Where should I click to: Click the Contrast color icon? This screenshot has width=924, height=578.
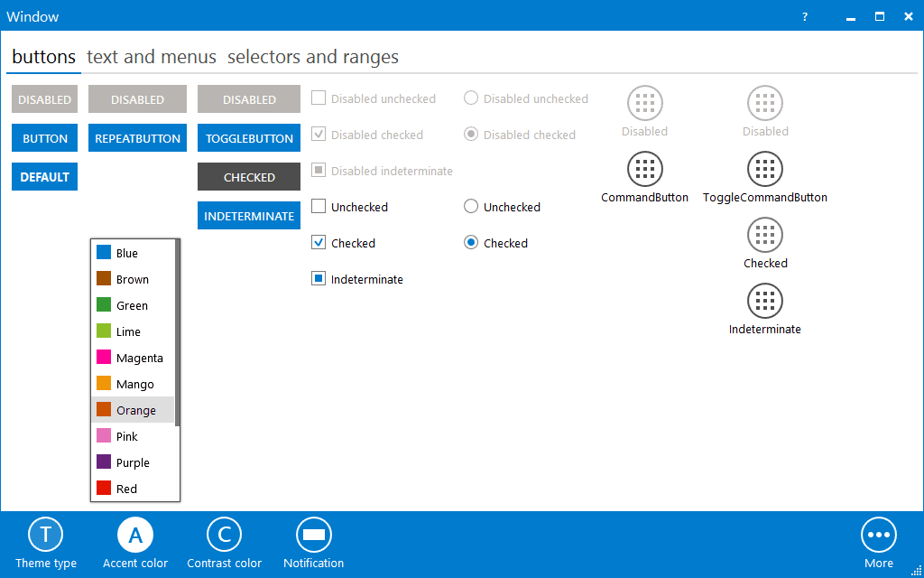(x=224, y=535)
